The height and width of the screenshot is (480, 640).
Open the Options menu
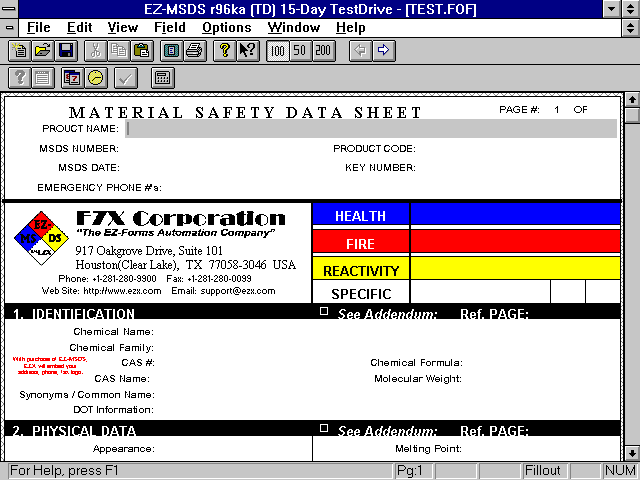[226, 27]
